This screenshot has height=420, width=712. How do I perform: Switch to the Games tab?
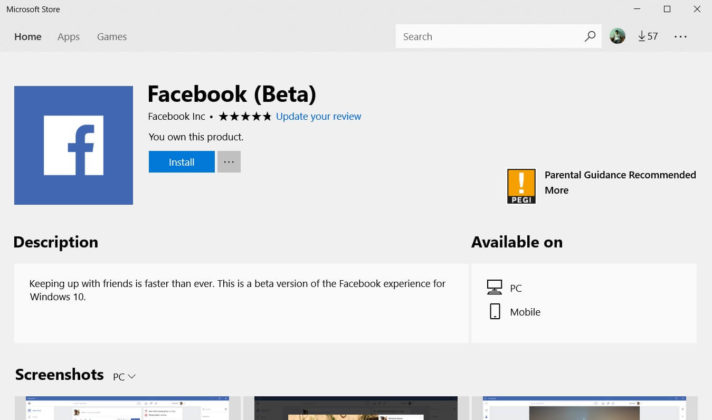click(112, 37)
